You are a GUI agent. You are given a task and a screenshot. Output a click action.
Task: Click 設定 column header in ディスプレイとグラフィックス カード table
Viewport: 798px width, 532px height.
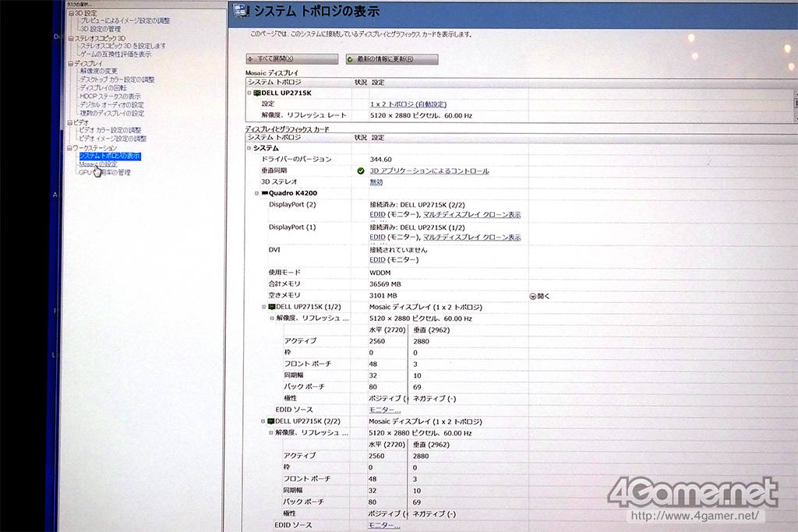point(378,138)
